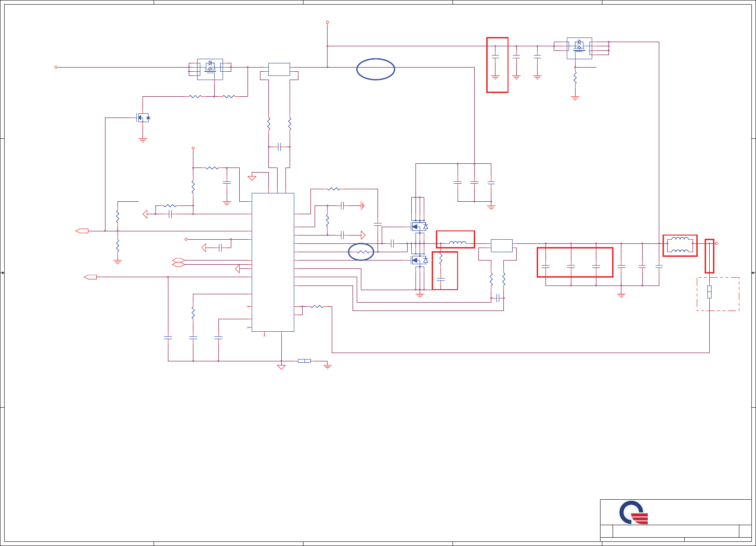
Task: Select the top-left MOSFET symbol box
Action: (x=210, y=69)
